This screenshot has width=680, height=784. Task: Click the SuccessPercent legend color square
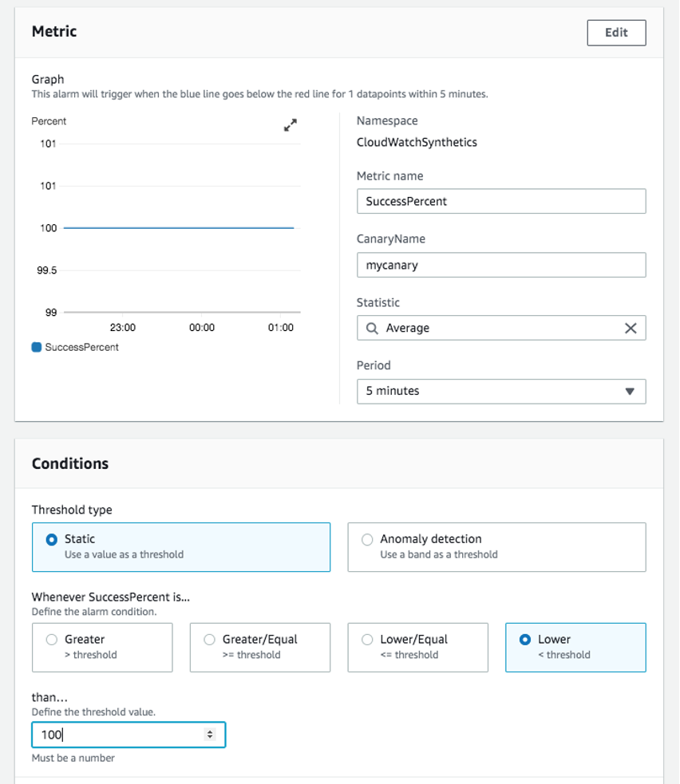37,347
